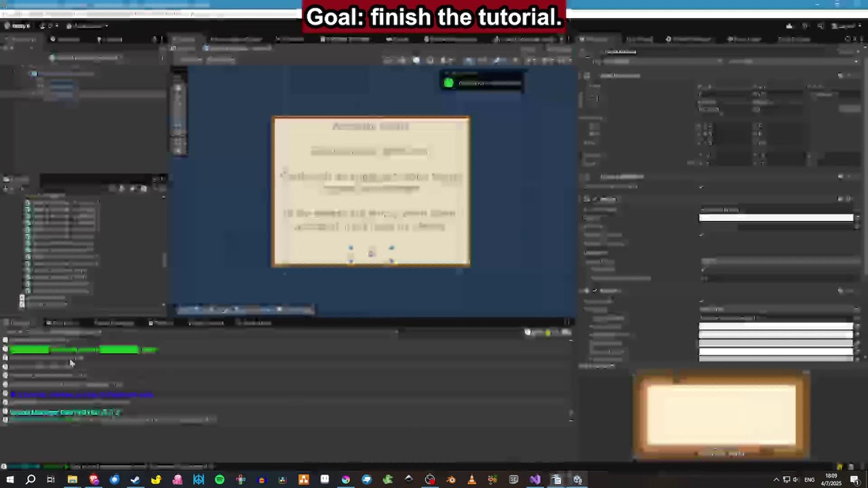Viewport: 868px width, 488px height.
Task: Open the taskbar clock and date
Action: pyautogui.click(x=831, y=480)
